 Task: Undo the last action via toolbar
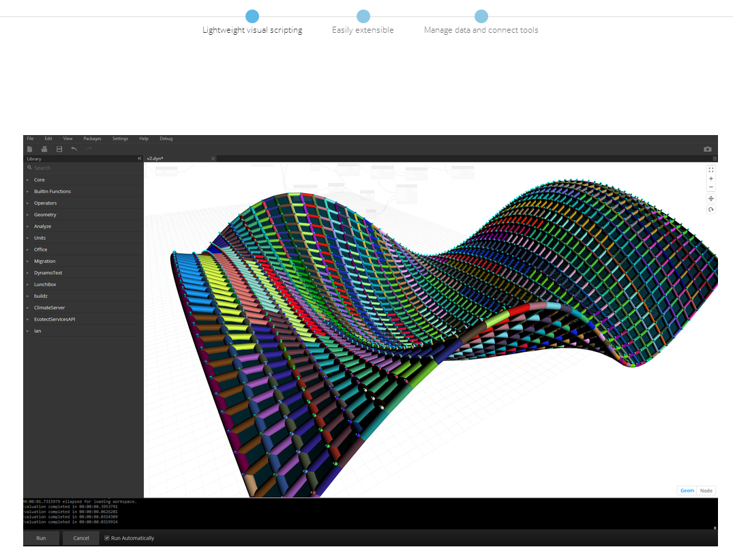(x=74, y=149)
